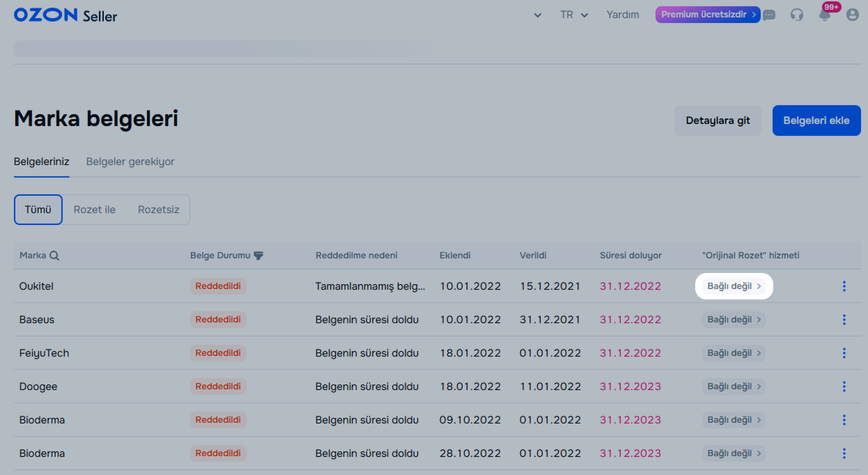Select the Rozetsiz filter
This screenshot has height=475, width=868.
[x=158, y=210]
